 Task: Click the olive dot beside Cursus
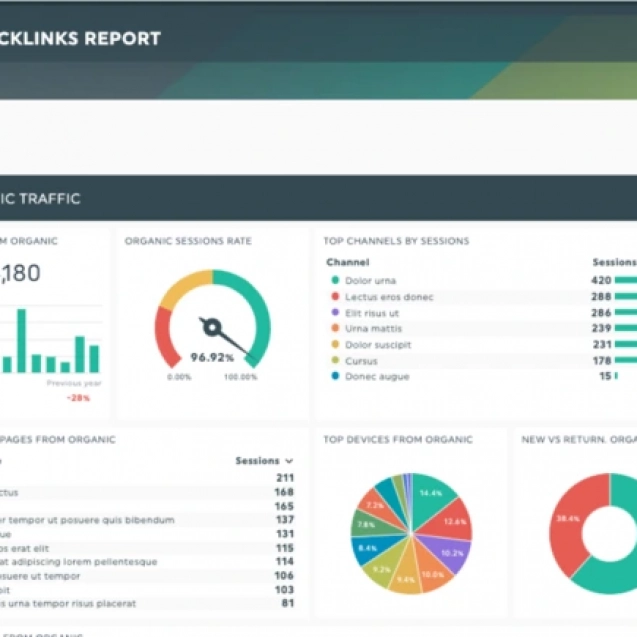click(335, 361)
